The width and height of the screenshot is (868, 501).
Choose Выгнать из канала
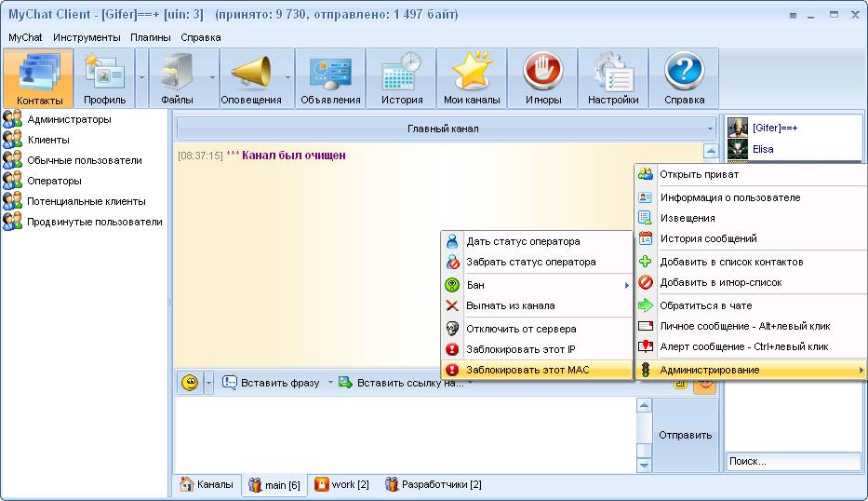(x=537, y=305)
